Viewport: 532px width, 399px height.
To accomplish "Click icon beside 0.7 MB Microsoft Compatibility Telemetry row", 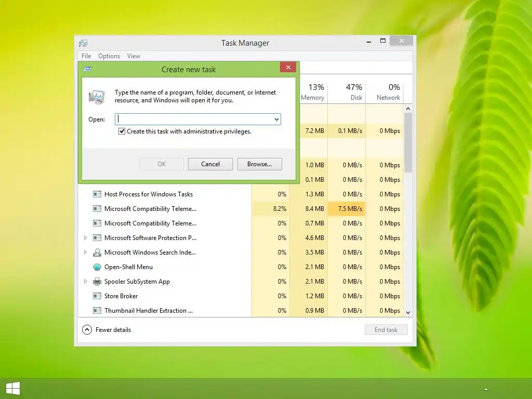I will click(97, 223).
